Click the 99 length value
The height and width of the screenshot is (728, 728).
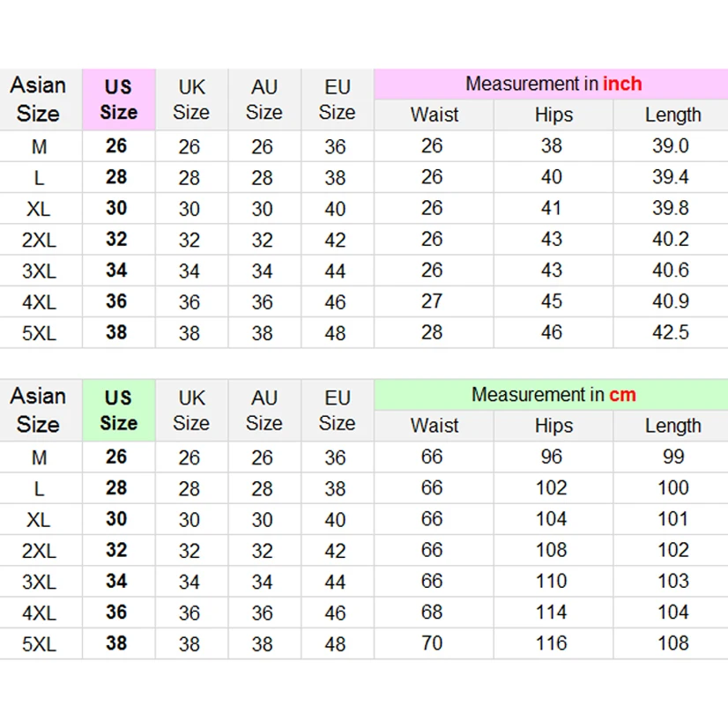pyautogui.click(x=672, y=457)
